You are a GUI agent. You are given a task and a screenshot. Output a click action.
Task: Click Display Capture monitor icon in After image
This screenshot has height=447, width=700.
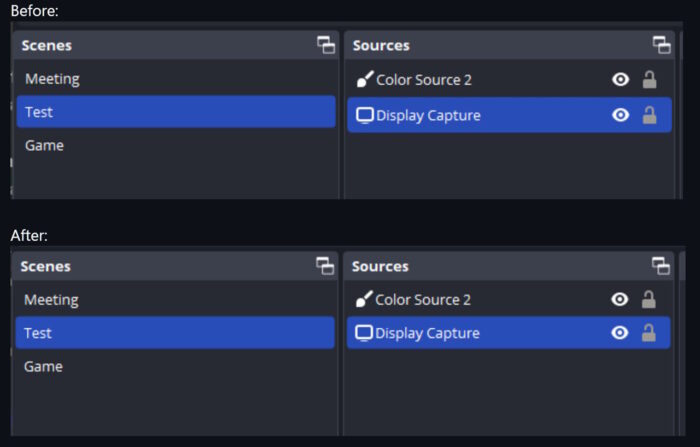click(365, 333)
